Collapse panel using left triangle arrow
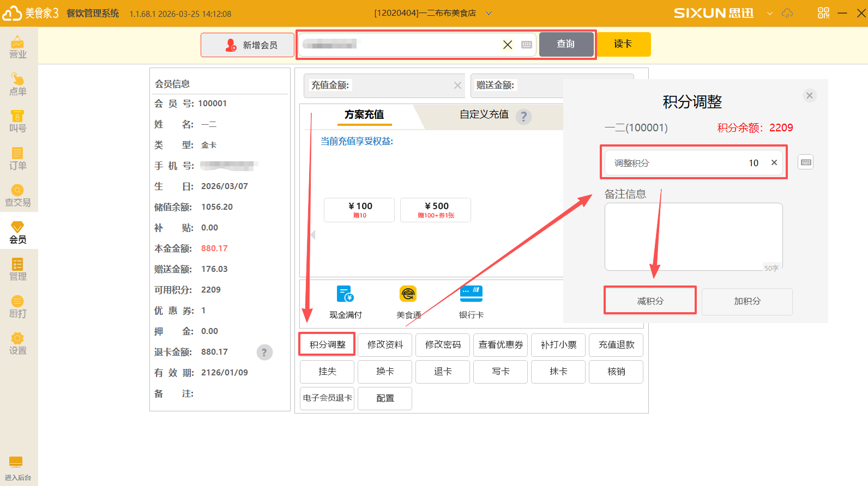The width and height of the screenshot is (868, 486). (312, 234)
